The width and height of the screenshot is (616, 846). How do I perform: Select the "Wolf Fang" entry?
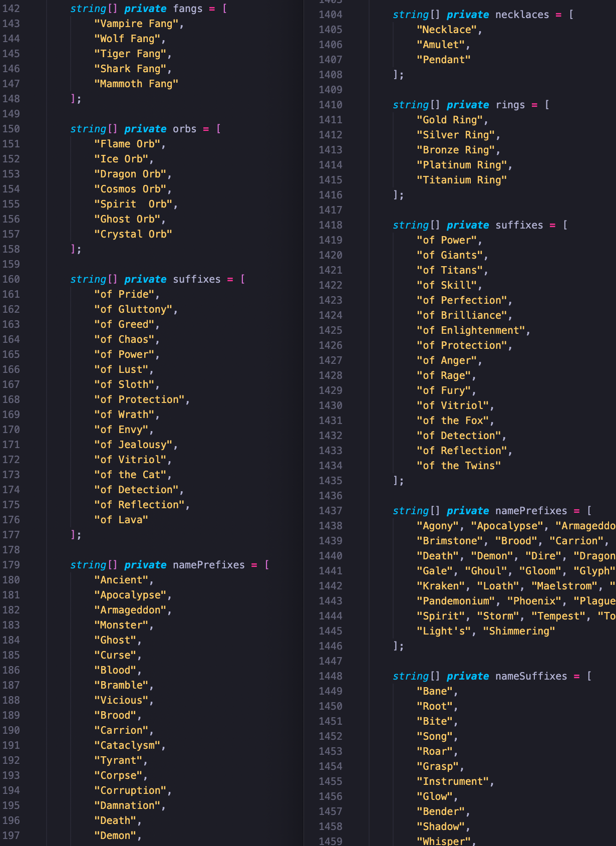point(127,39)
